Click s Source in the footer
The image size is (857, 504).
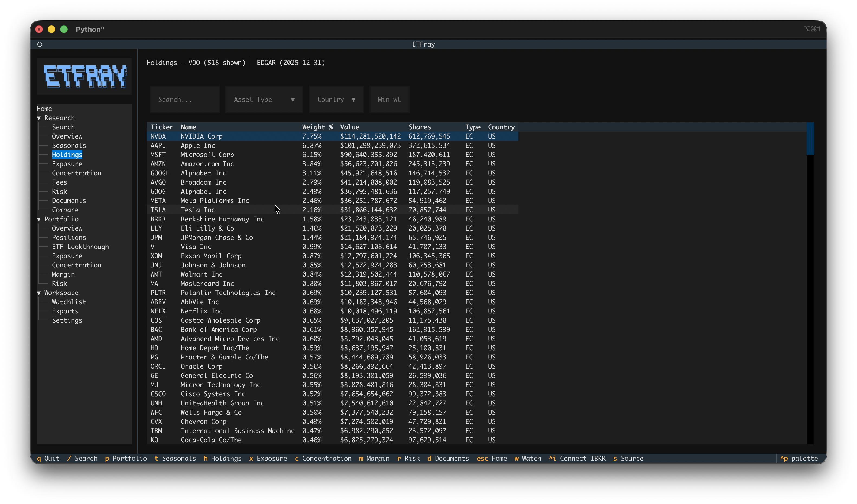tap(628, 459)
